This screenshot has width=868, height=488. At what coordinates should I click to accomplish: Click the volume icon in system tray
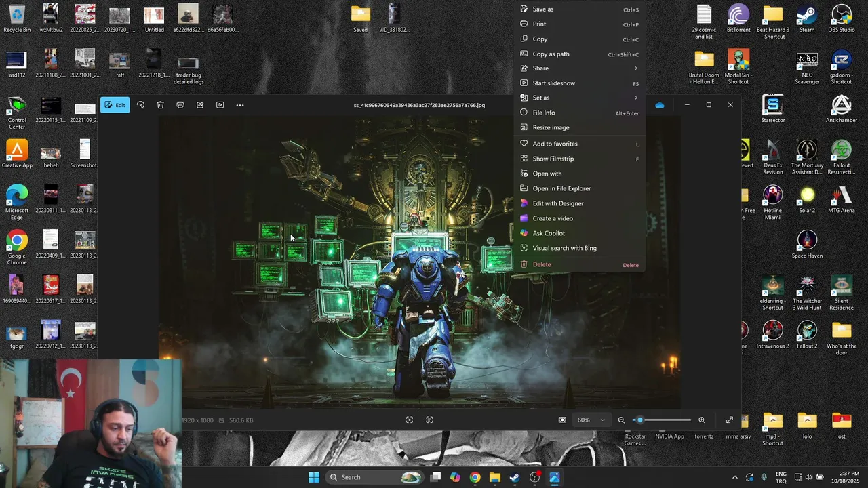point(809,477)
